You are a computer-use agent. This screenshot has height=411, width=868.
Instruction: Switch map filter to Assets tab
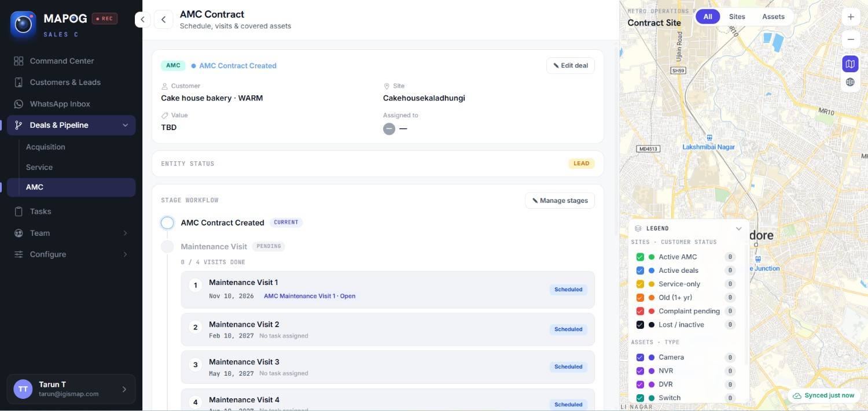coord(773,17)
